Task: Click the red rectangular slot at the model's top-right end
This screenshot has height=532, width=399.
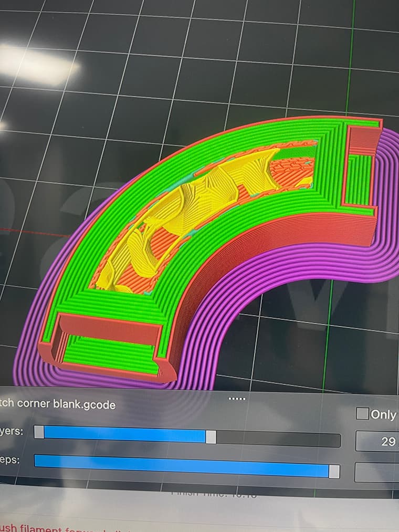Action: (x=364, y=140)
